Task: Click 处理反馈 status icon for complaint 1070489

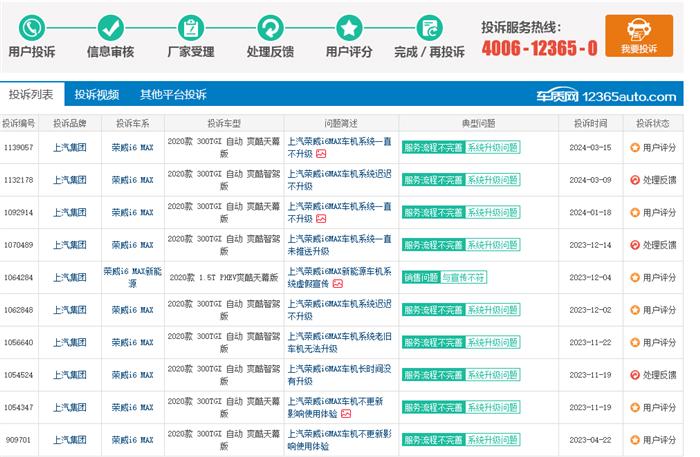Action: pyautogui.click(x=635, y=245)
